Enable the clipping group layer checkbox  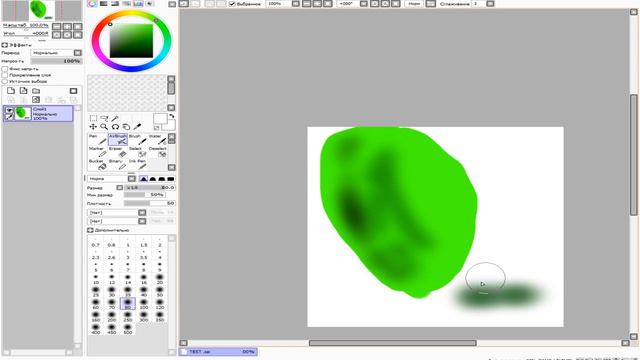point(5,75)
